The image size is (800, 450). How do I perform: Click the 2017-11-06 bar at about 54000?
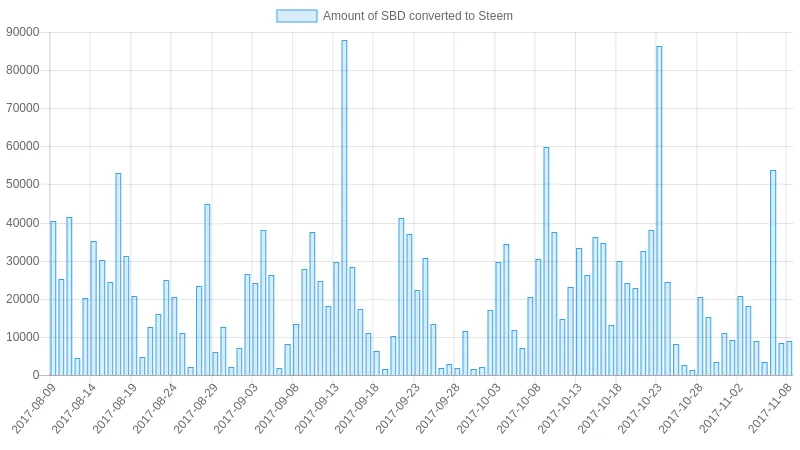[x=772, y=273]
